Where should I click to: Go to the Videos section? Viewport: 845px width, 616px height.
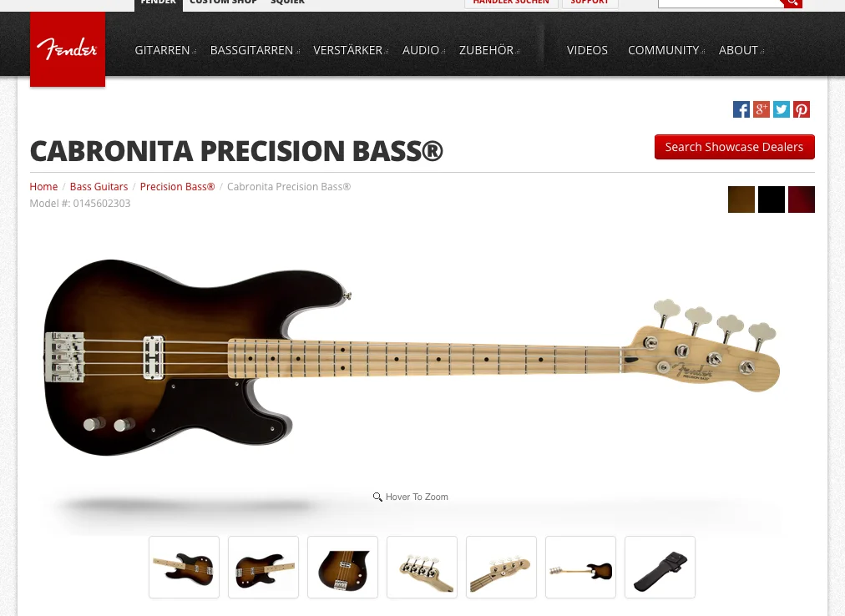click(587, 50)
